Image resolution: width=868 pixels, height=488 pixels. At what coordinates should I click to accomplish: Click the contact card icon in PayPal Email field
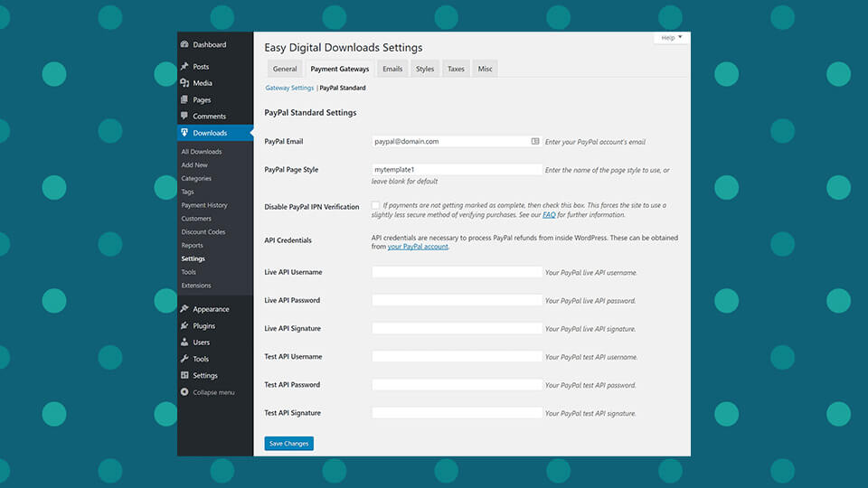[x=534, y=141]
